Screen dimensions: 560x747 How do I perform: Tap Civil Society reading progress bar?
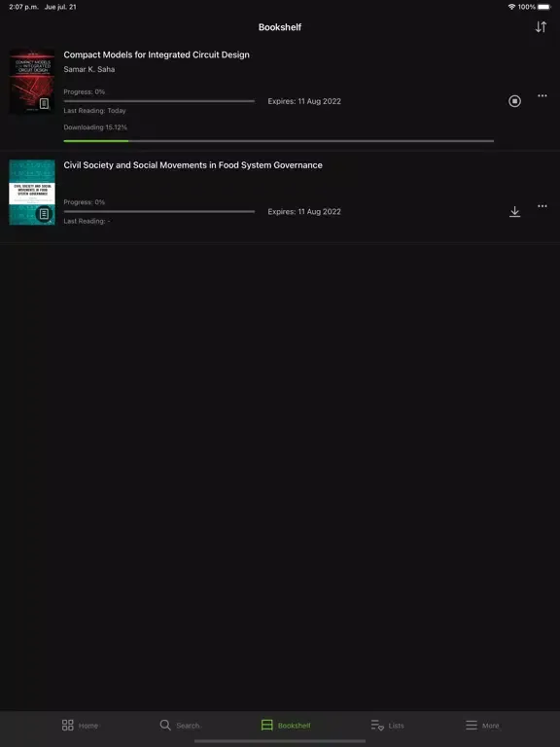click(x=159, y=211)
